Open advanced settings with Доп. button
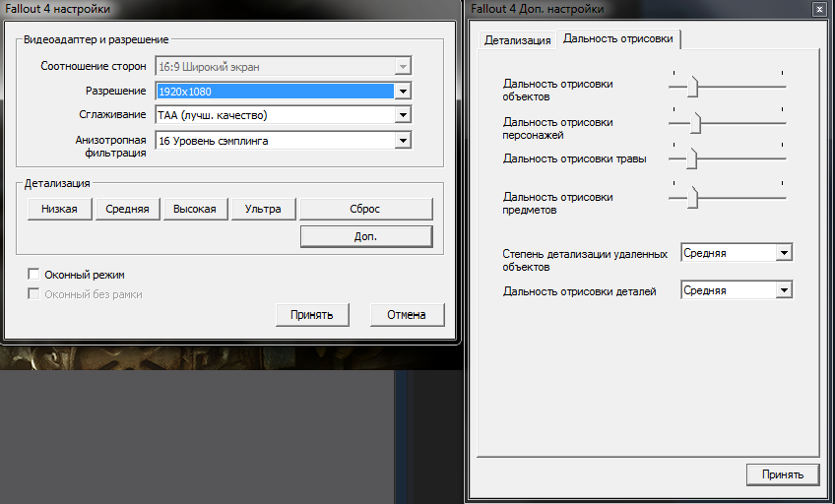Screen dimensions: 835x504 coord(366,237)
